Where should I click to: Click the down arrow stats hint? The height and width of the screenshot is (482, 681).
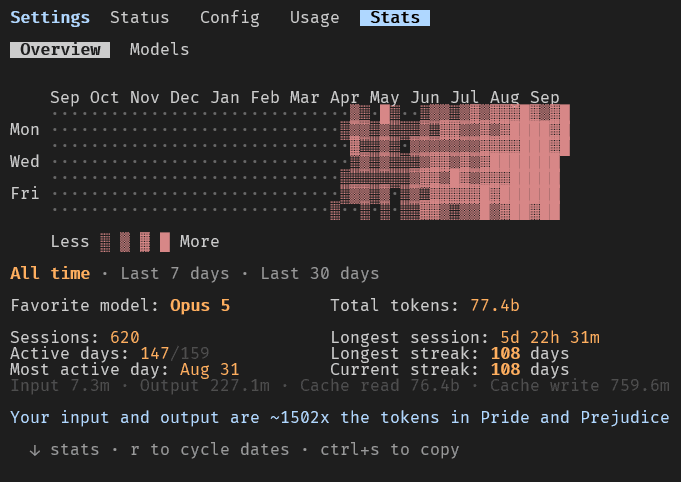(x=64, y=450)
